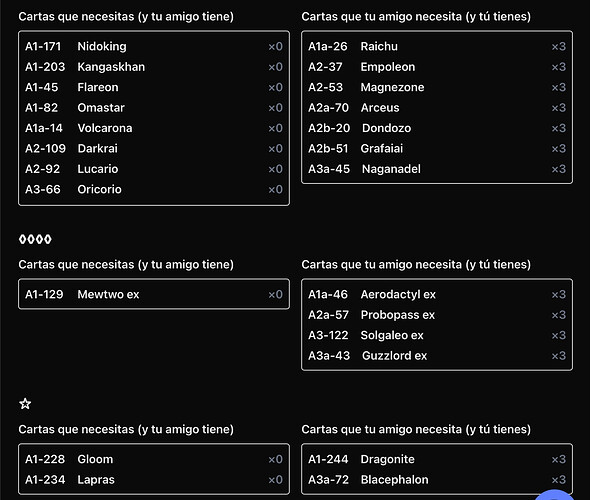This screenshot has width=590, height=500.
Task: Click on the Darkrai entry A2-109
Action: click(154, 148)
